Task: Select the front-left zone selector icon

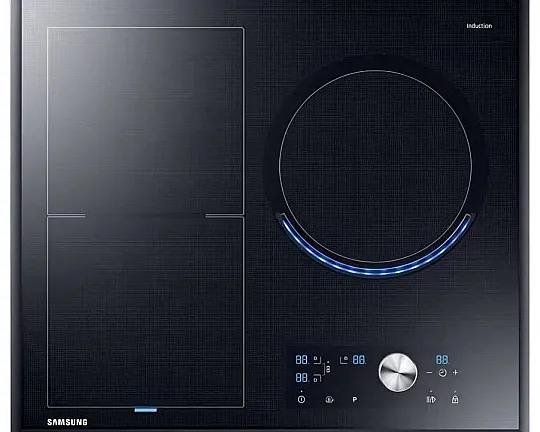Action: pos(317,378)
